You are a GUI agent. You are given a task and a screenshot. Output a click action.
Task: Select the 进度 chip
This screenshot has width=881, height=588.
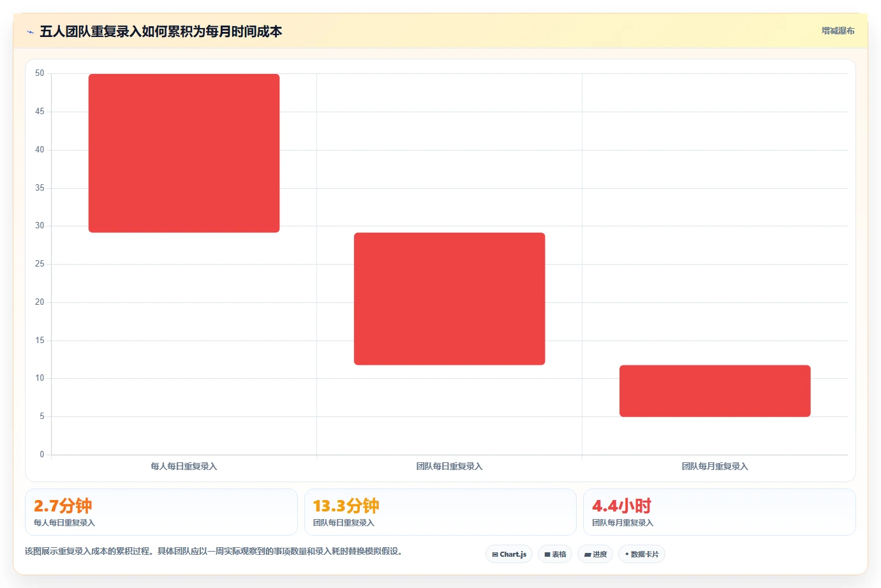click(595, 554)
